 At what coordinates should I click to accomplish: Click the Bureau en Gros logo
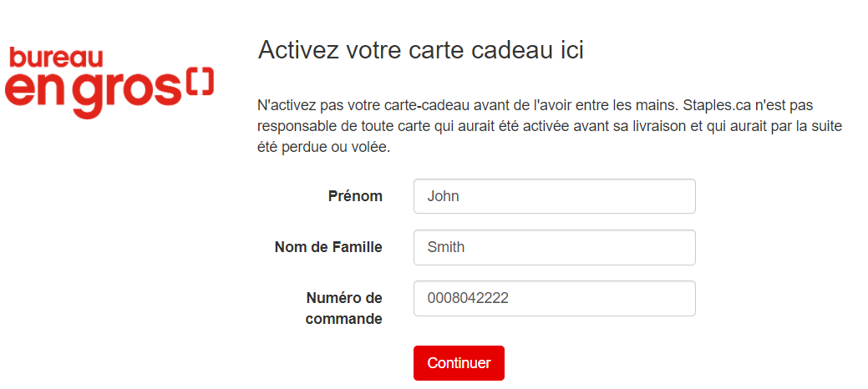[x=109, y=81]
